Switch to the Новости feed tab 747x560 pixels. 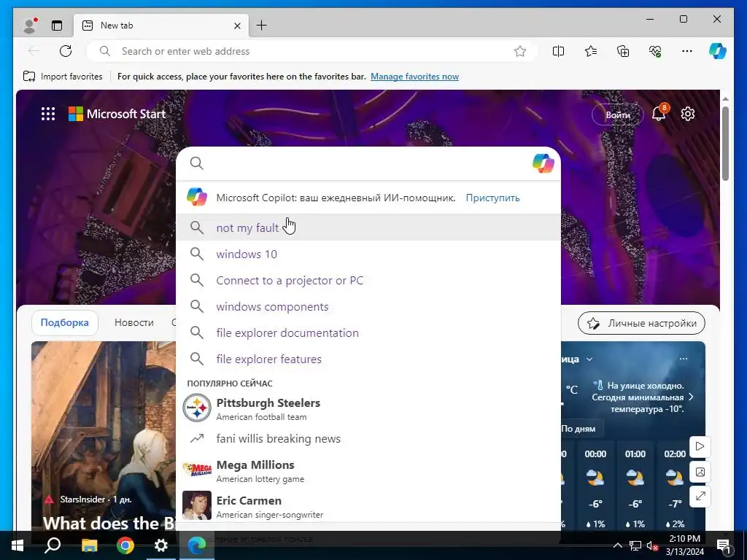pyautogui.click(x=134, y=322)
